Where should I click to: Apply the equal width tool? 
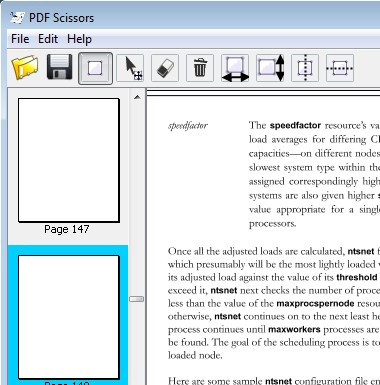pos(235,68)
